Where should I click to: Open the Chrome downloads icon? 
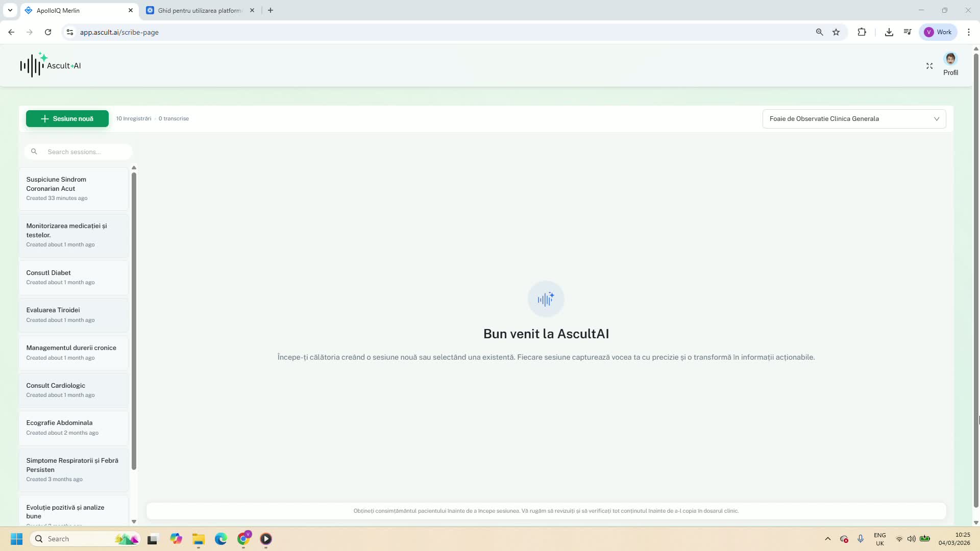889,32
